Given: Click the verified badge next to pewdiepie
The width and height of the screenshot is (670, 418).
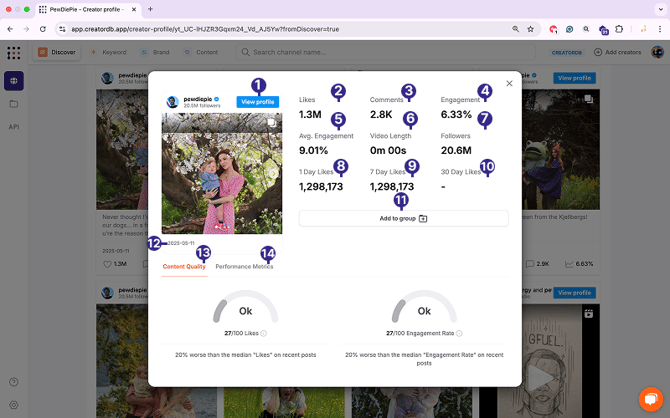Looking at the screenshot, I should pyautogui.click(x=217, y=99).
